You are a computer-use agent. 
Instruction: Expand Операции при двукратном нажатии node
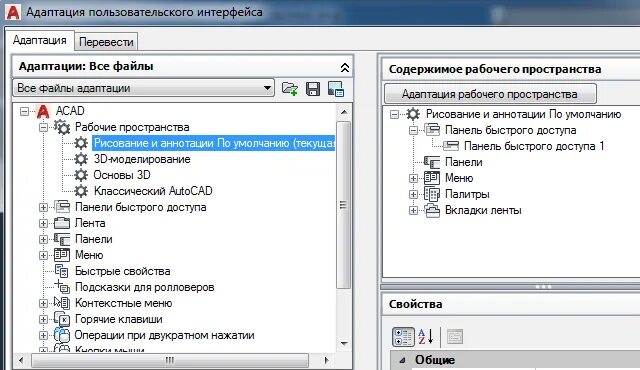43,335
